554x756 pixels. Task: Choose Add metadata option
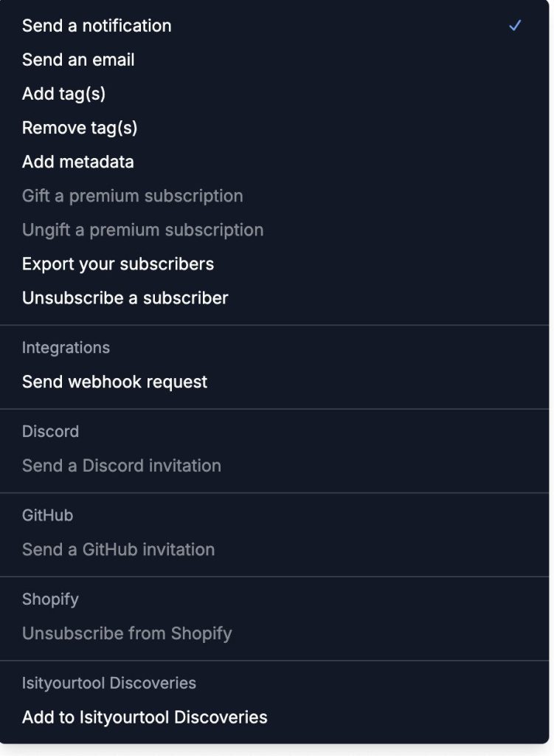274,162
